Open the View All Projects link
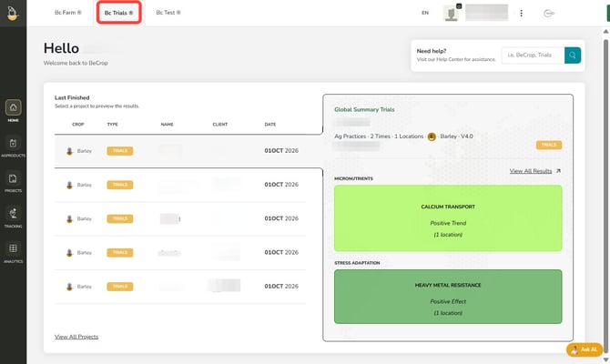Viewport: 610px width, 364px height. pyautogui.click(x=76, y=337)
